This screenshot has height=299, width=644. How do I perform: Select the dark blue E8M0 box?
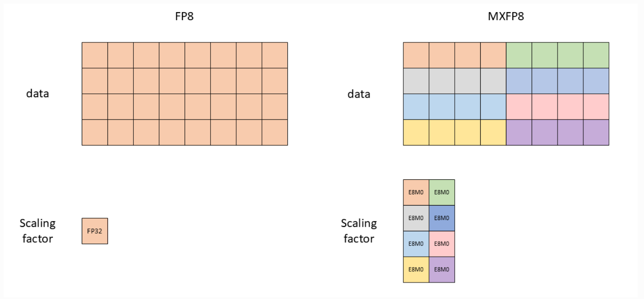442,218
